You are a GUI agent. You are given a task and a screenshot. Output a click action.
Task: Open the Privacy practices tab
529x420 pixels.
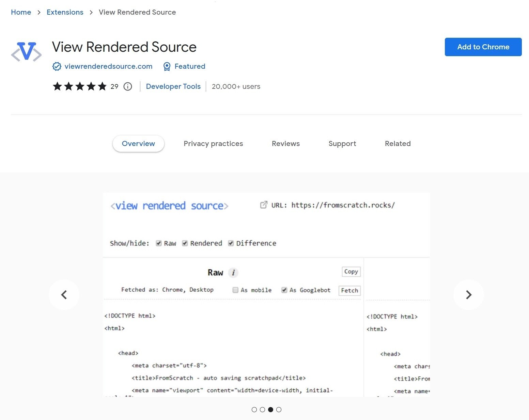pyautogui.click(x=213, y=144)
